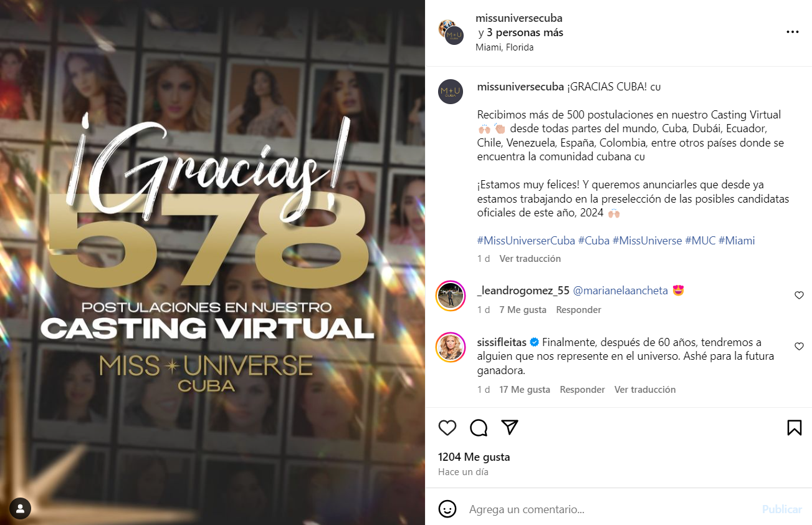Open emoji picker in comment box
The height and width of the screenshot is (525, 812).
447,509
